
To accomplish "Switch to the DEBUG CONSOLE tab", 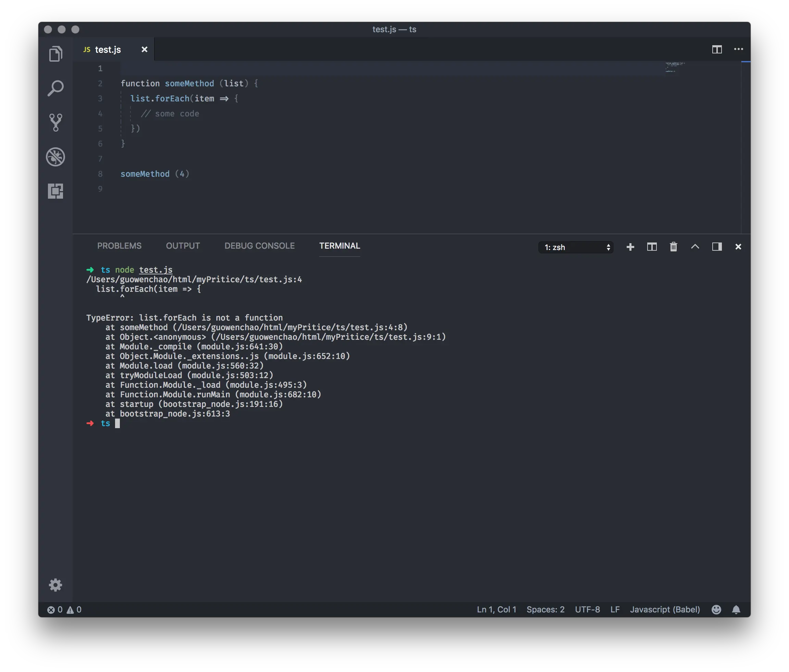I will (259, 246).
